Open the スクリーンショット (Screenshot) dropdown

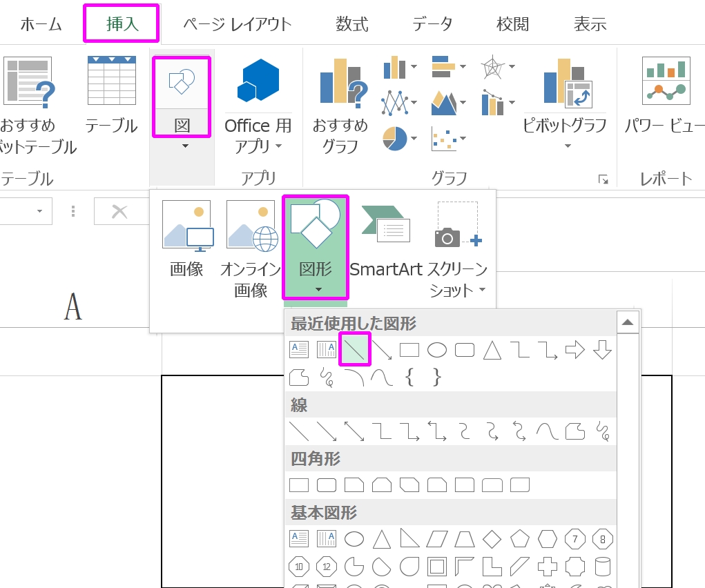457,280
